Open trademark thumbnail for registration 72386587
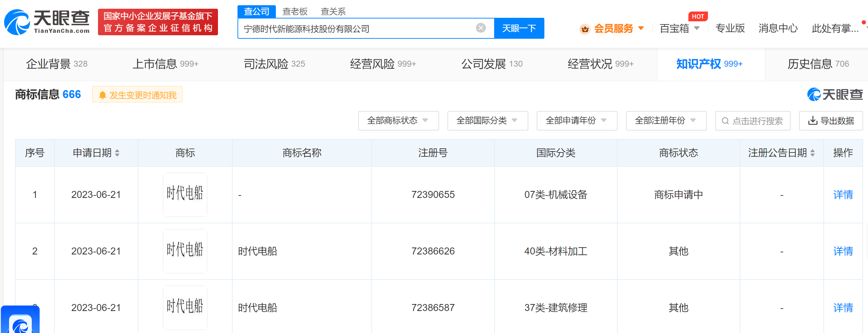 [185, 308]
